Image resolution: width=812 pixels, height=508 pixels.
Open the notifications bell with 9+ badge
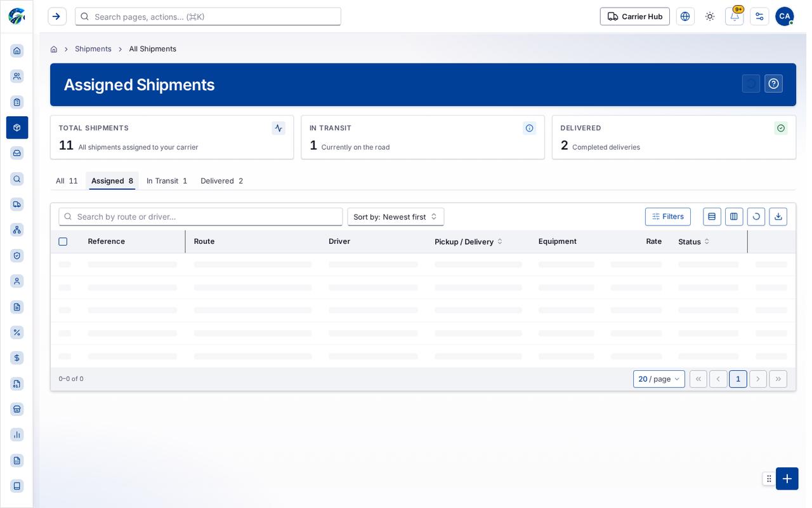(x=735, y=17)
